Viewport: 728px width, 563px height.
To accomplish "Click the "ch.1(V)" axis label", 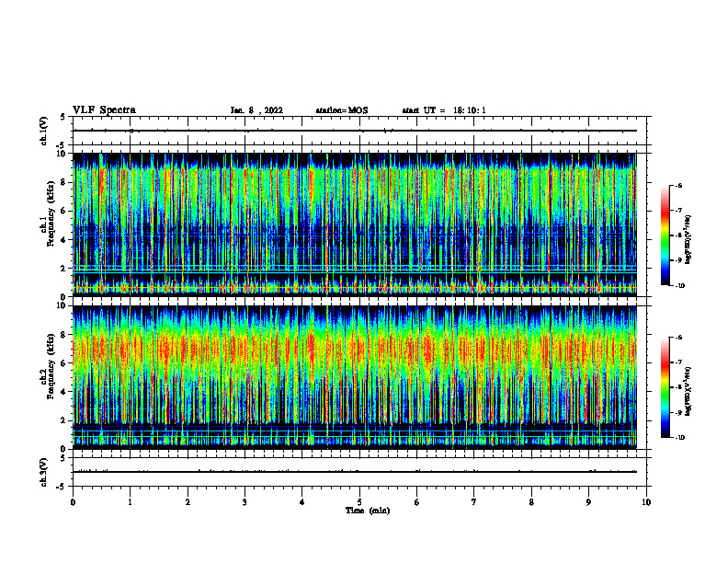I will coord(44,131).
